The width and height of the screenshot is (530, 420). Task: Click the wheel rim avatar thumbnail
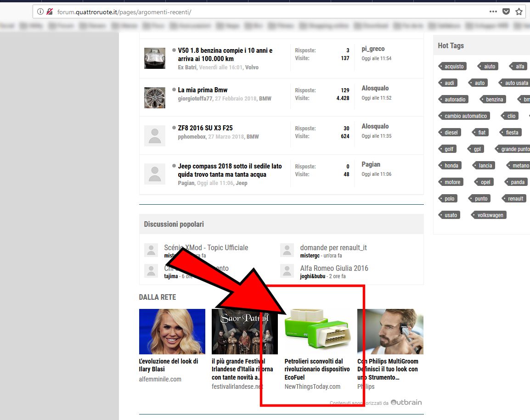(155, 98)
